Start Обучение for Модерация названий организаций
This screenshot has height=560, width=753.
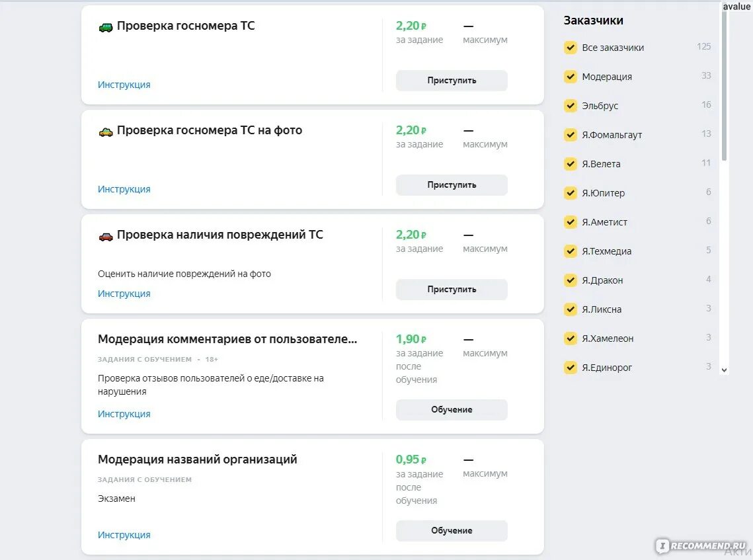coord(452,531)
